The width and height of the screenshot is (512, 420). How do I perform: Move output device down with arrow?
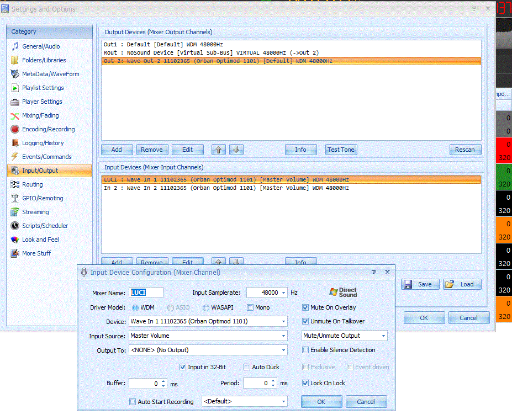click(236, 150)
